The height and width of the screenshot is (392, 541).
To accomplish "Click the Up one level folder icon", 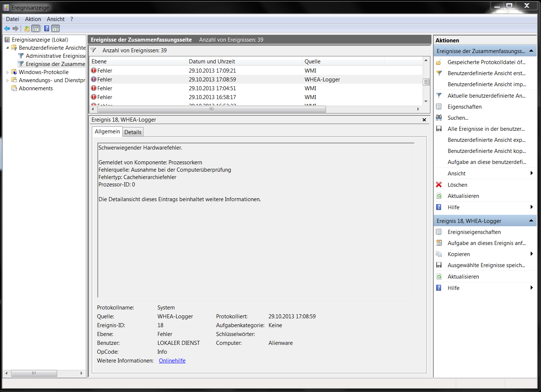I will (x=27, y=28).
